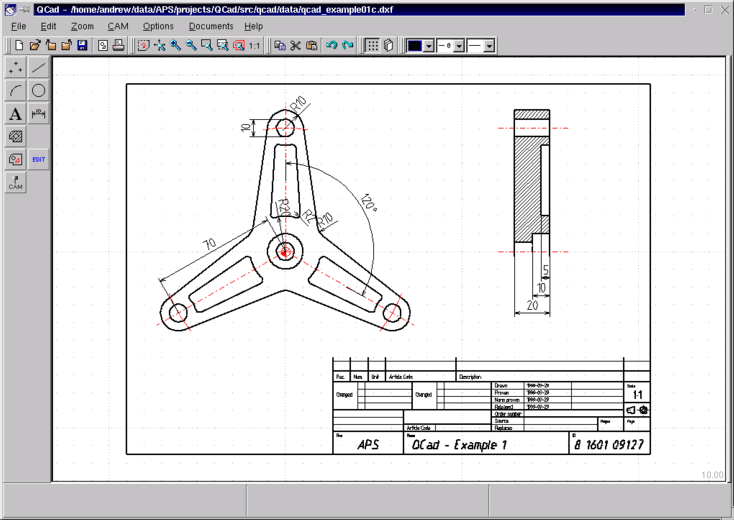Select the Text tool
The image size is (734, 520).
pos(16,114)
